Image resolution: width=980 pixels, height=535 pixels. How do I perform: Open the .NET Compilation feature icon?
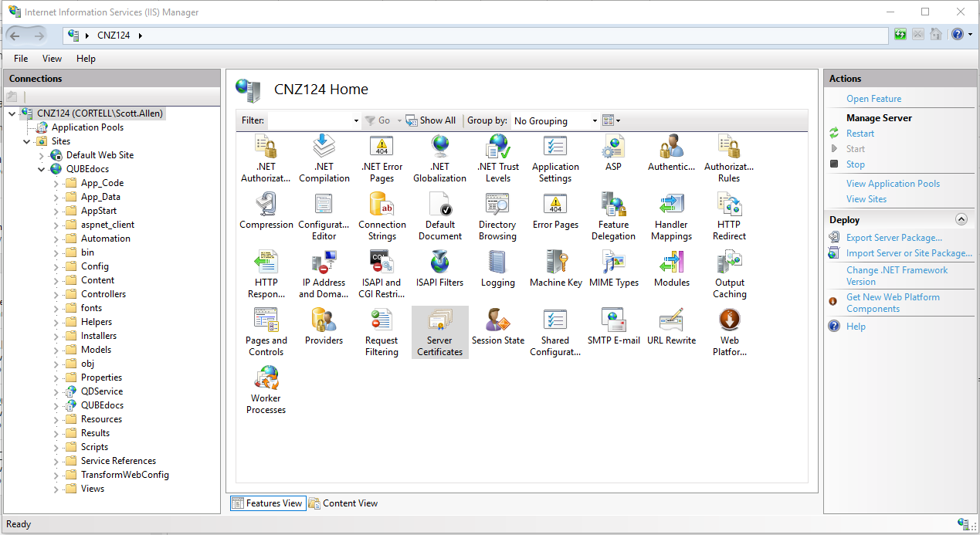pyautogui.click(x=324, y=157)
